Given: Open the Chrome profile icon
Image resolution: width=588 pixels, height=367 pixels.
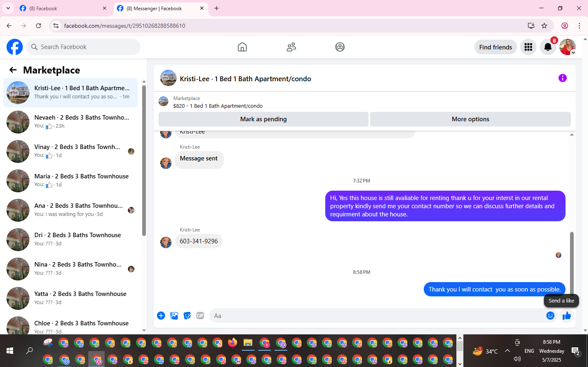Looking at the screenshot, I should (565, 26).
